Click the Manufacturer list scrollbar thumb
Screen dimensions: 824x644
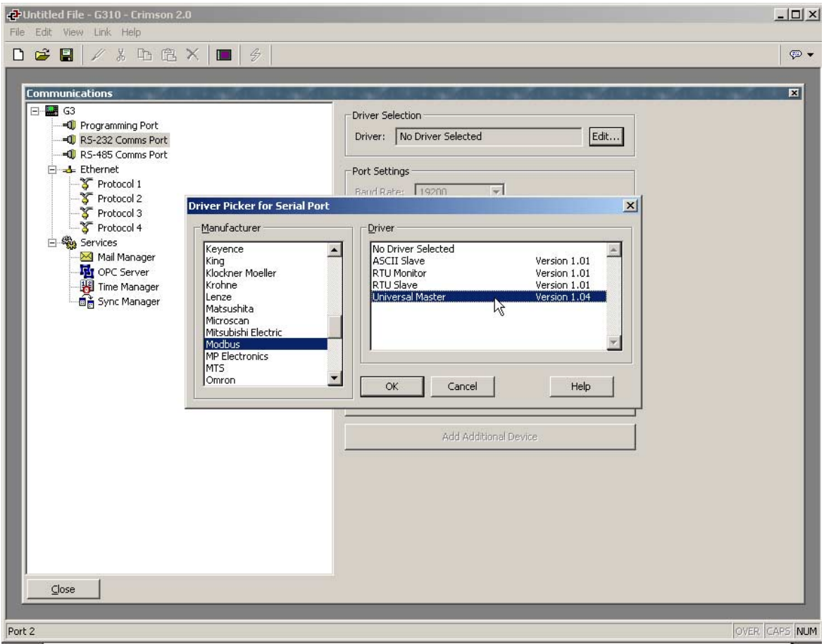335,327
